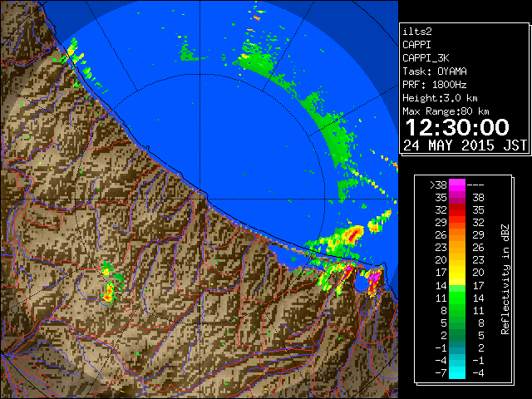Pick the cyan -7 to -4 dBZ swatch

(457, 372)
